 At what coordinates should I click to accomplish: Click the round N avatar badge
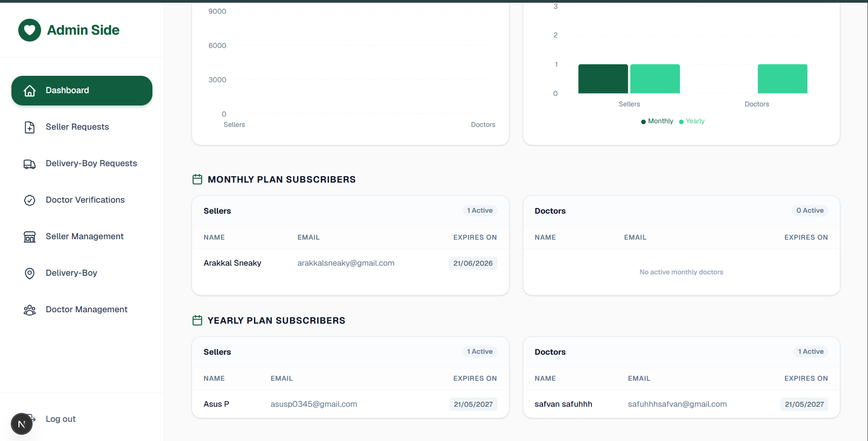click(x=21, y=424)
